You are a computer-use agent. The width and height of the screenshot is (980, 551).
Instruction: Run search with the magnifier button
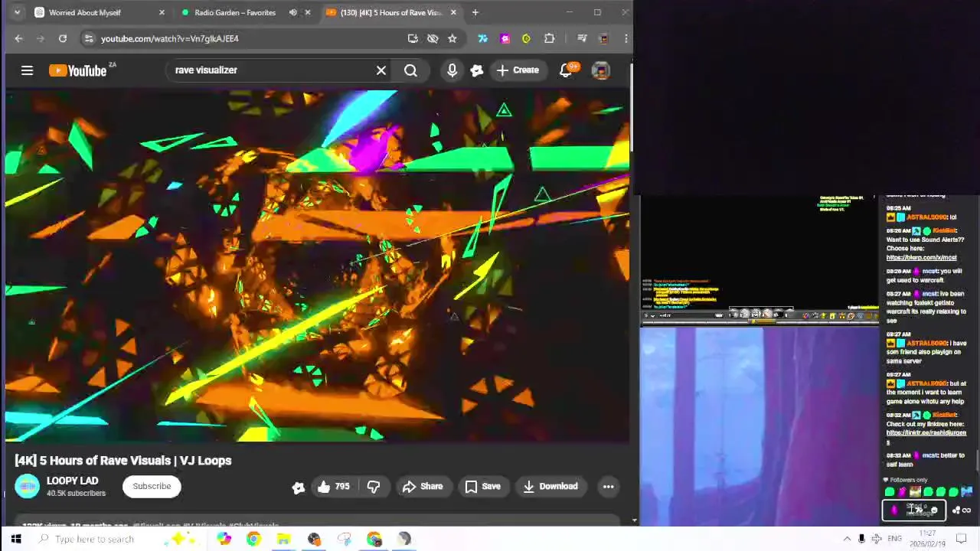coord(411,70)
